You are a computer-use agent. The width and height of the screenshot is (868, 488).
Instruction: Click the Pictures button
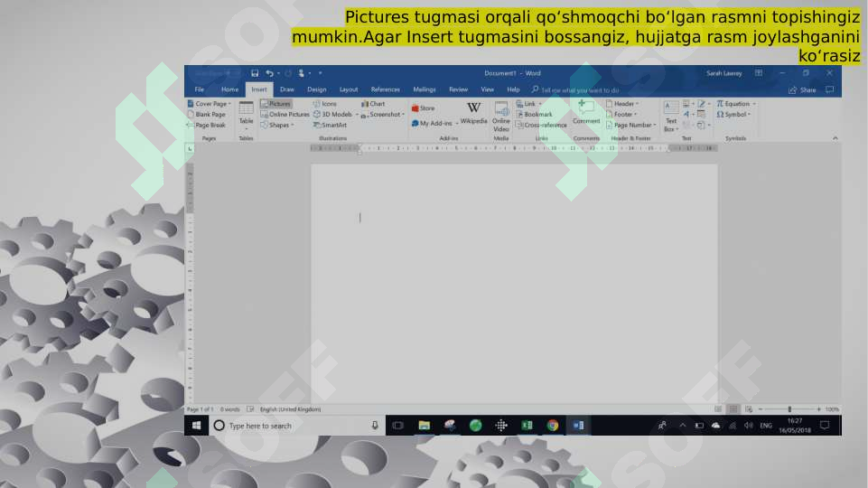coord(275,104)
